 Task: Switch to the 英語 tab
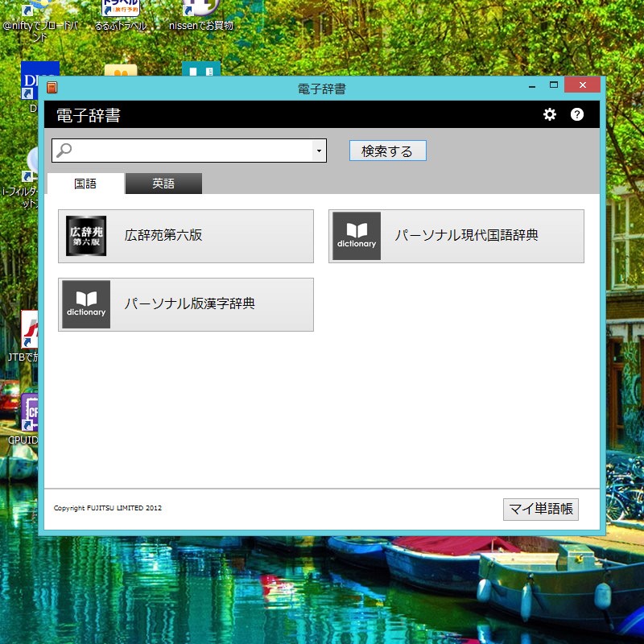tap(163, 184)
